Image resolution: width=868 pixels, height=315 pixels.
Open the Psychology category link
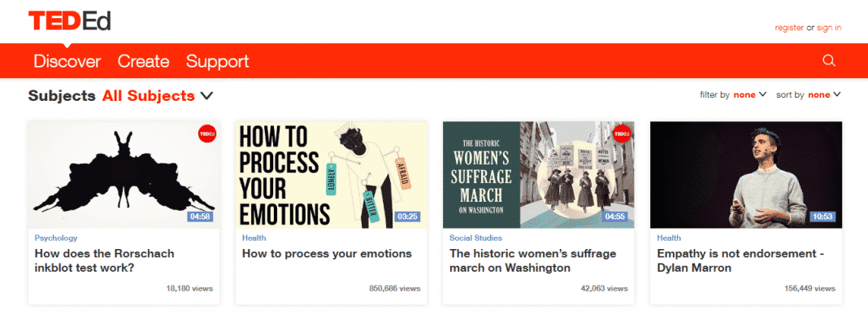tap(56, 238)
